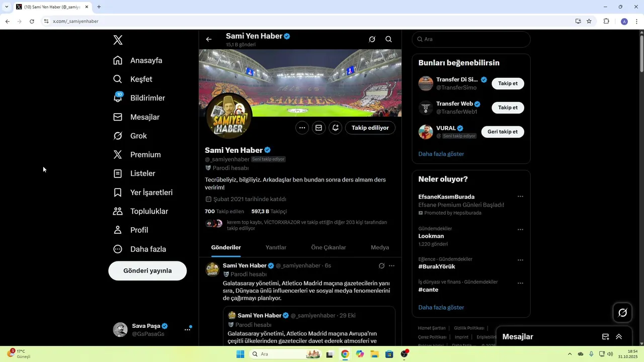
Task: Show more trends in Neler oluyor
Action: coord(441,307)
